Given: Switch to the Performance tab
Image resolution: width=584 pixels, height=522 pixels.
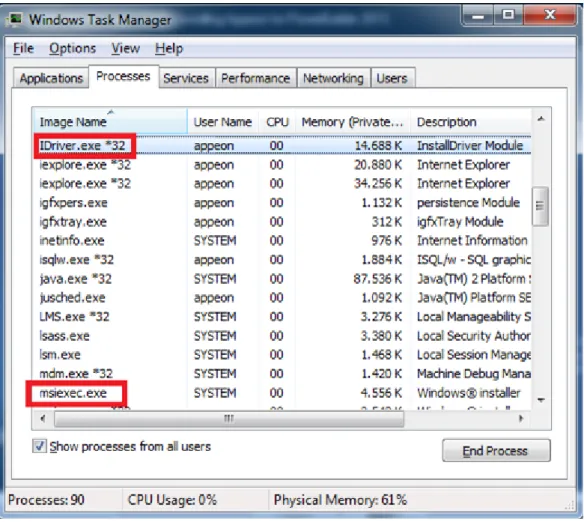Looking at the screenshot, I should (x=256, y=78).
